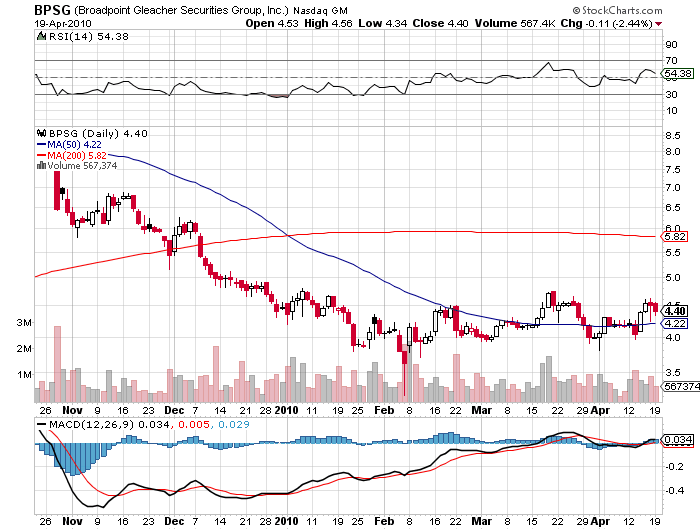
Task: Click the black line marker before MACD(12,26,9)
Action: (x=42, y=425)
